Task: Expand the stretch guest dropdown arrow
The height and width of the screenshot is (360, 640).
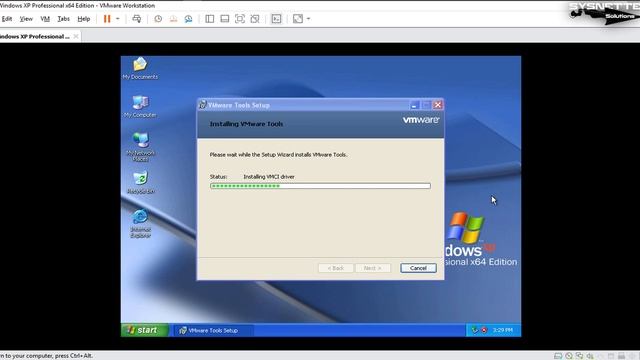Action: click(308, 19)
